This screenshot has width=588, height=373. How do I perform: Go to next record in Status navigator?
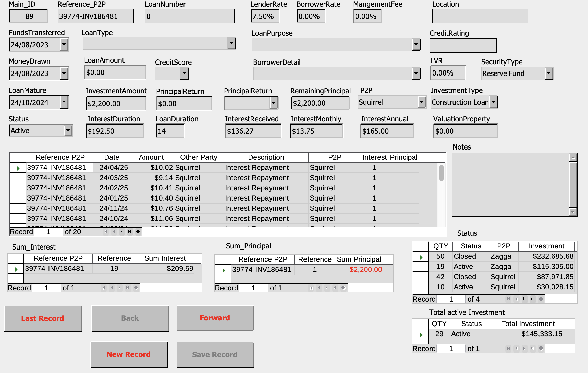click(x=524, y=299)
